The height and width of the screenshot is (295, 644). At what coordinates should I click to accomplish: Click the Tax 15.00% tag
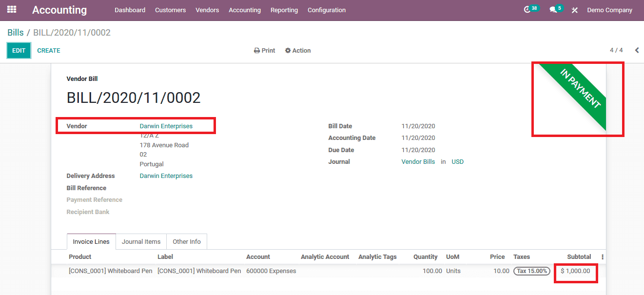[x=532, y=271]
